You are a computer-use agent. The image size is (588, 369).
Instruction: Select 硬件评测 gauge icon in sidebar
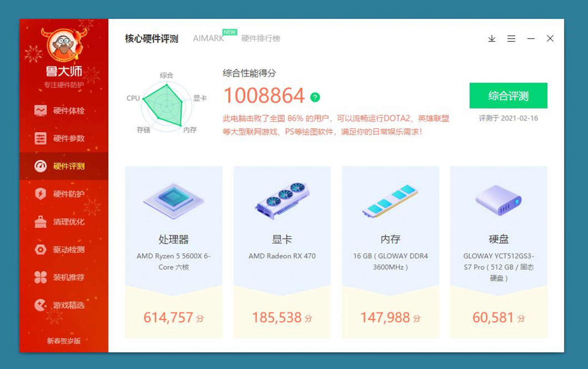coord(40,166)
